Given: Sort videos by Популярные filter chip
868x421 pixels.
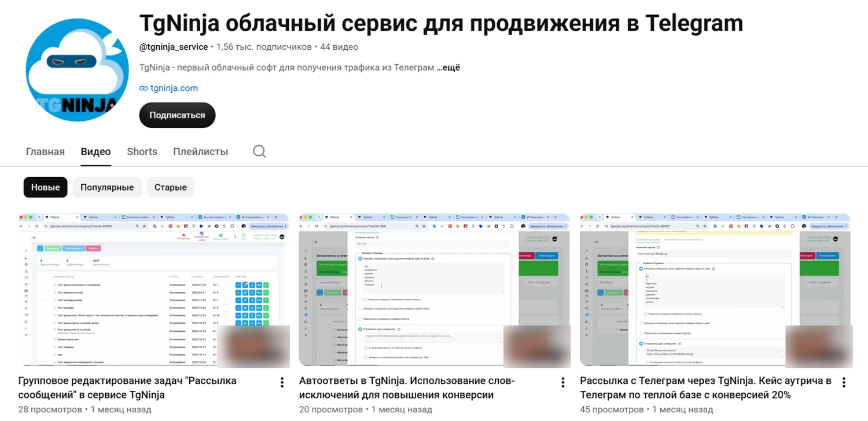Looking at the screenshot, I should tap(107, 188).
